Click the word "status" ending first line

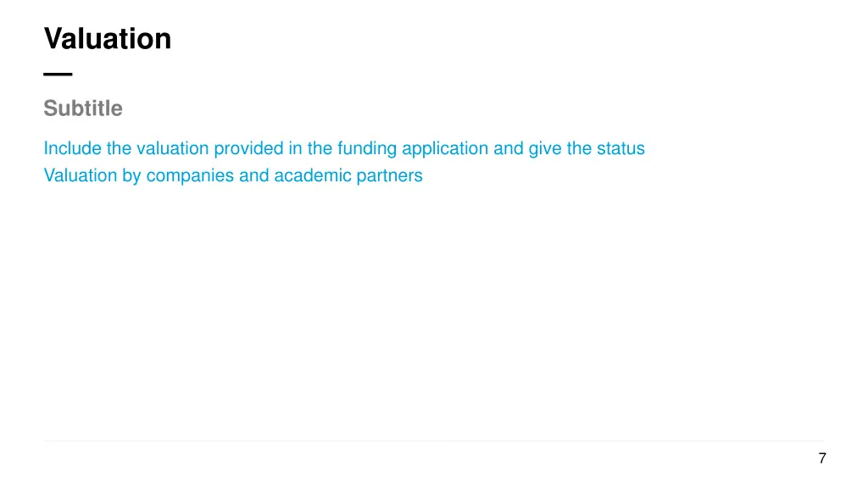(x=620, y=148)
